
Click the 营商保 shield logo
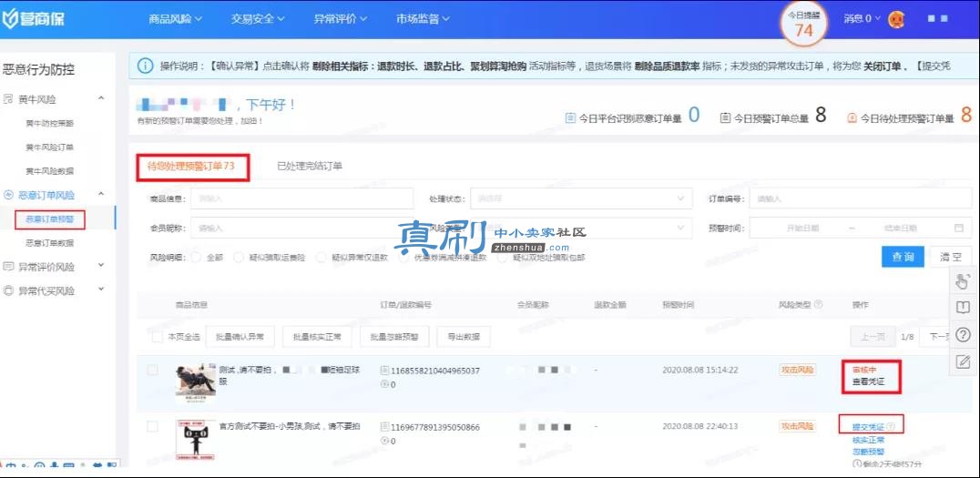point(33,19)
